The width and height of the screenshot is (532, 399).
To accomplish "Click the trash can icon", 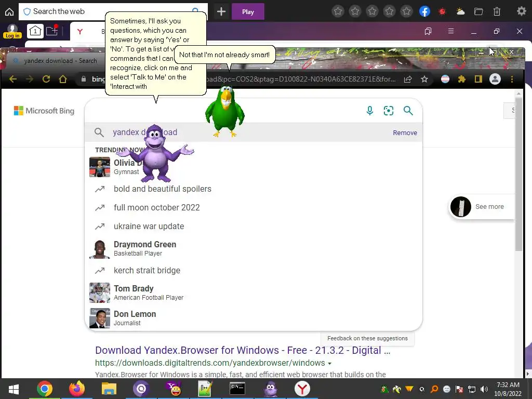I will coord(497,12).
